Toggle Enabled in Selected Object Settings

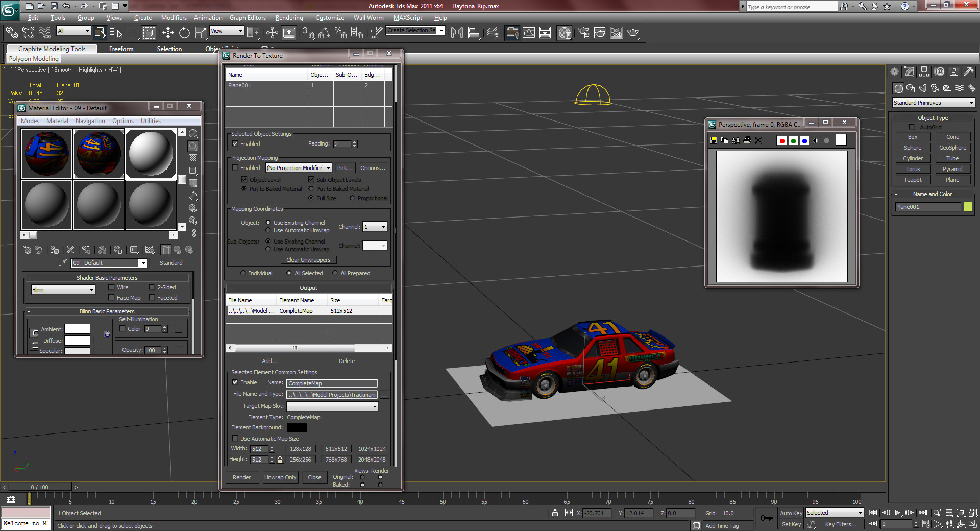(x=235, y=144)
